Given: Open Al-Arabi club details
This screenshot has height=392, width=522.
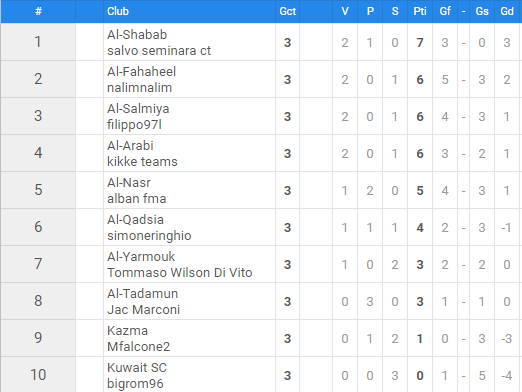Looking at the screenshot, I should (130, 146).
